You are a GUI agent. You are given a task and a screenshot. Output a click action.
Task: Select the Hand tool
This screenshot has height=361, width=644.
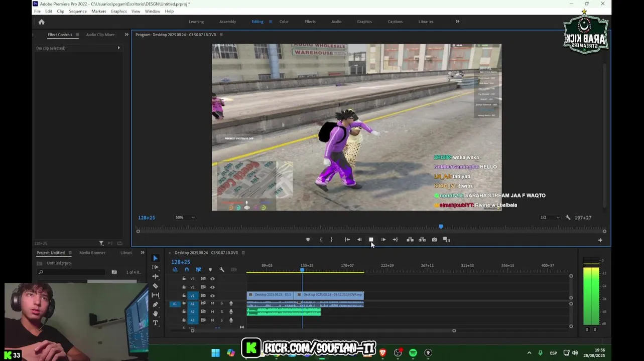pos(155,313)
